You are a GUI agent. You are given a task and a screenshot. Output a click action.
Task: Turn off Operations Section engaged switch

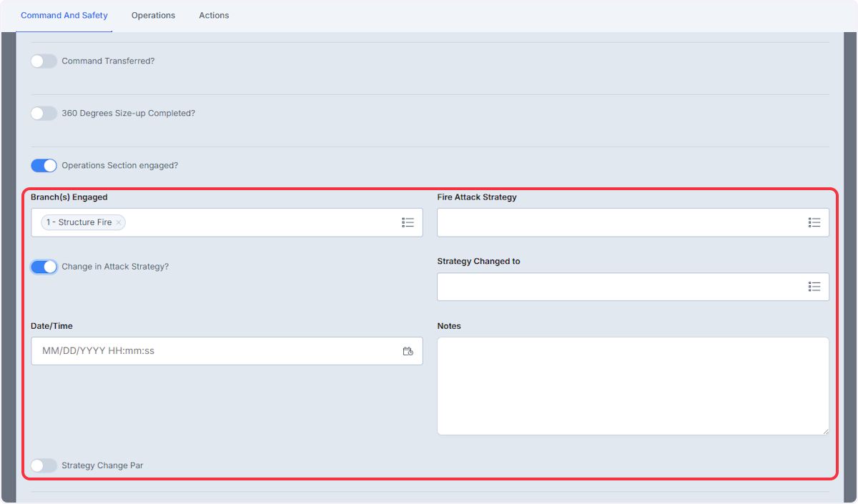click(44, 165)
